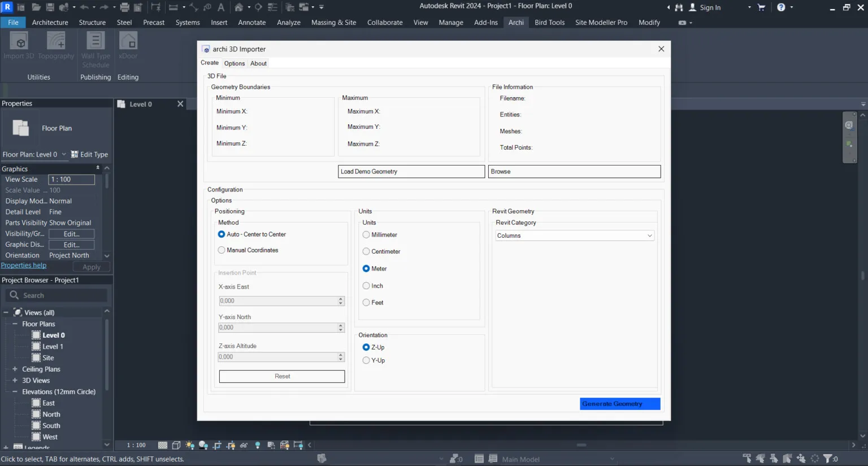The height and width of the screenshot is (466, 868).
Task: Click the Generate Geometry button
Action: click(x=619, y=404)
